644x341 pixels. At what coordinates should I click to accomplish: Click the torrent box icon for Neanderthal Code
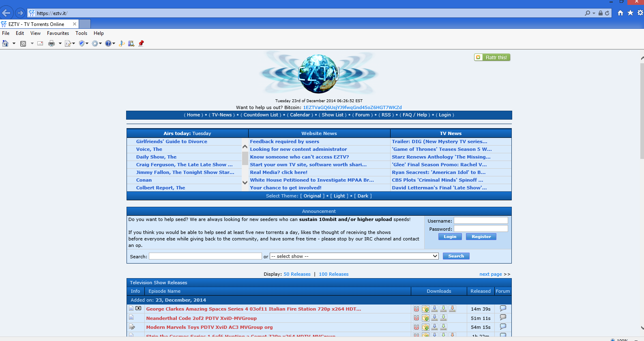[x=425, y=318]
